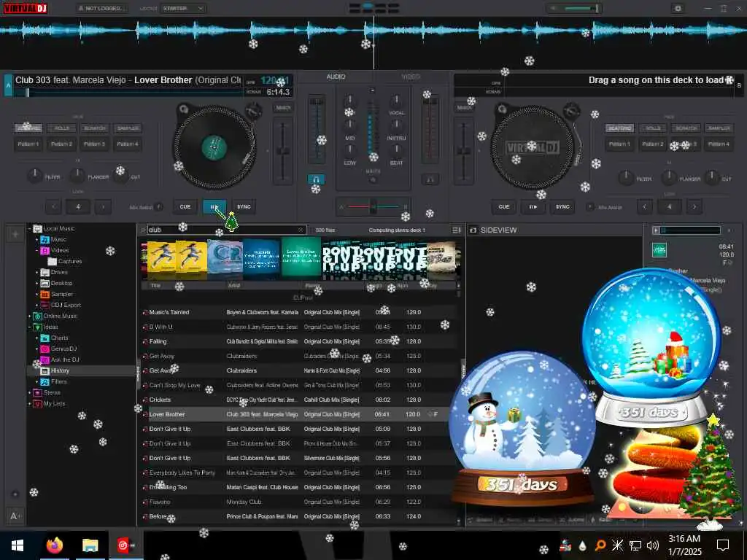Select SAMPLER pad mode on deck A
Image resolution: width=747 pixels, height=560 pixels.
point(128,128)
